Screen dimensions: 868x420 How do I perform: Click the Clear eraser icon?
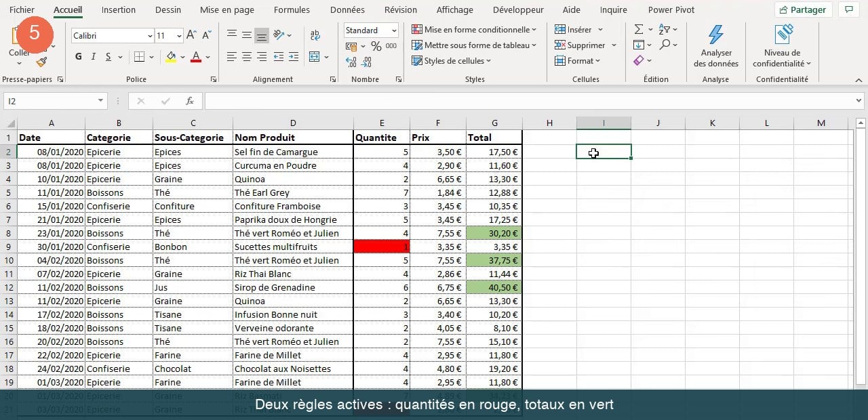coord(639,61)
